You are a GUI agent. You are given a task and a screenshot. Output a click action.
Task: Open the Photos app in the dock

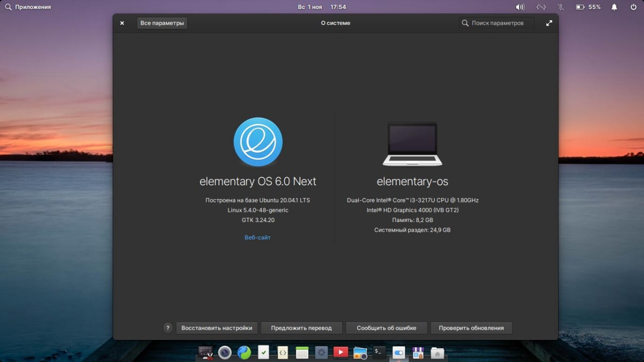[x=360, y=352]
